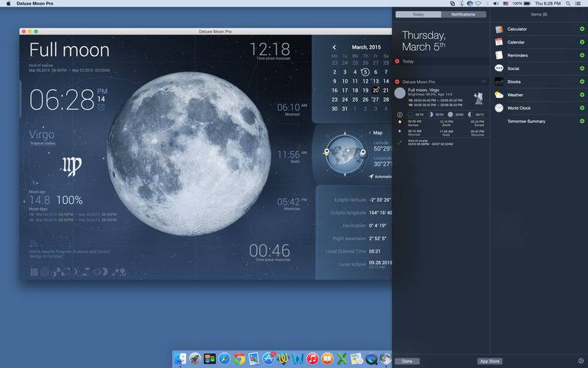The height and width of the screenshot is (368, 588).
Task: Click the Notification Center menu bar icon
Action: pyautogui.click(x=579, y=4)
